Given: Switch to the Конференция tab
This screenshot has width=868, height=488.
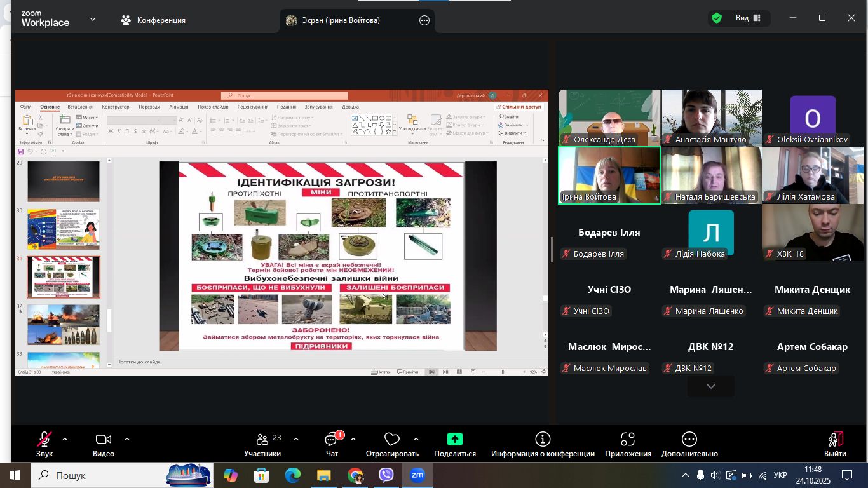Looking at the screenshot, I should pos(153,20).
